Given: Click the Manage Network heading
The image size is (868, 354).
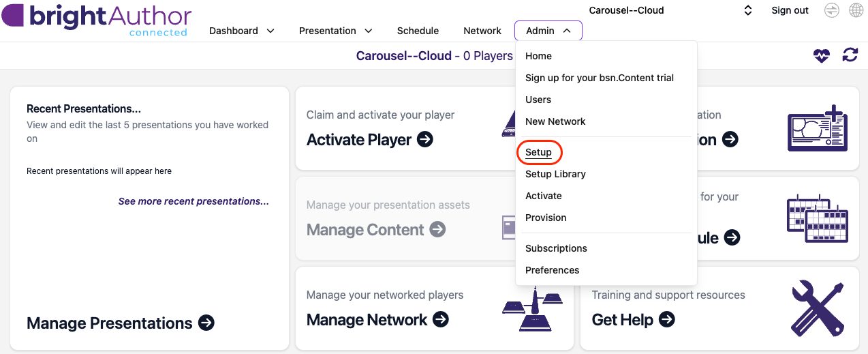Looking at the screenshot, I should [367, 319].
